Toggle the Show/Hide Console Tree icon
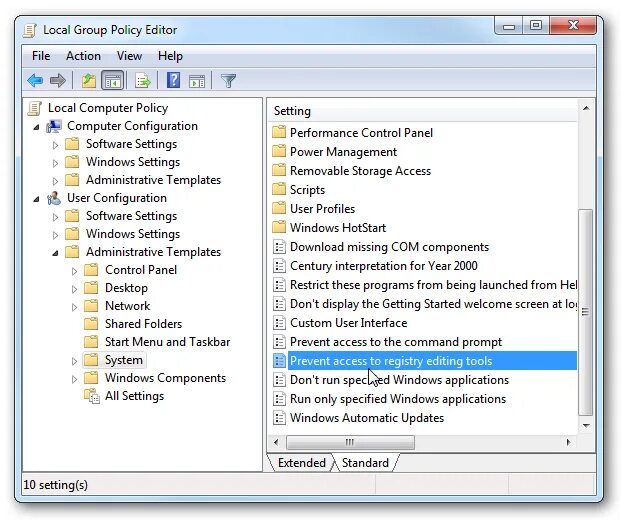The width and height of the screenshot is (623, 520). [x=113, y=81]
